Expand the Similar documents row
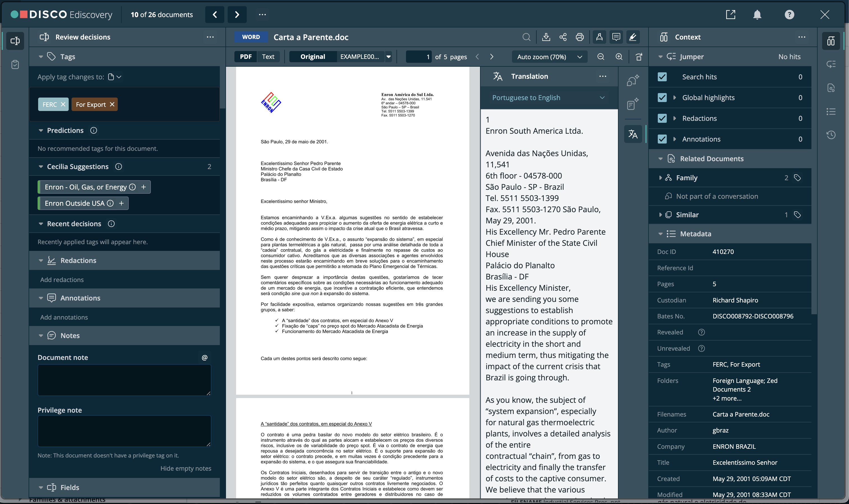849x504 pixels. 660,215
